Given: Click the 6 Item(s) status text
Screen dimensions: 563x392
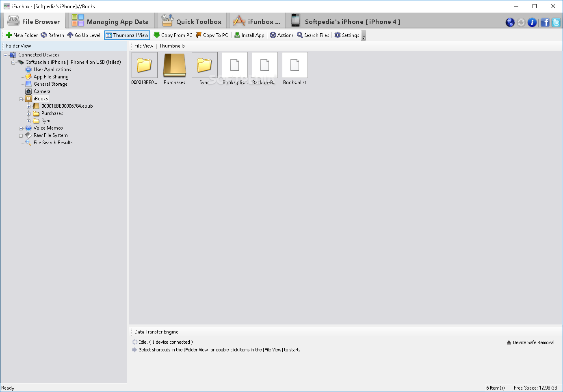Looking at the screenshot, I should tap(495, 388).
